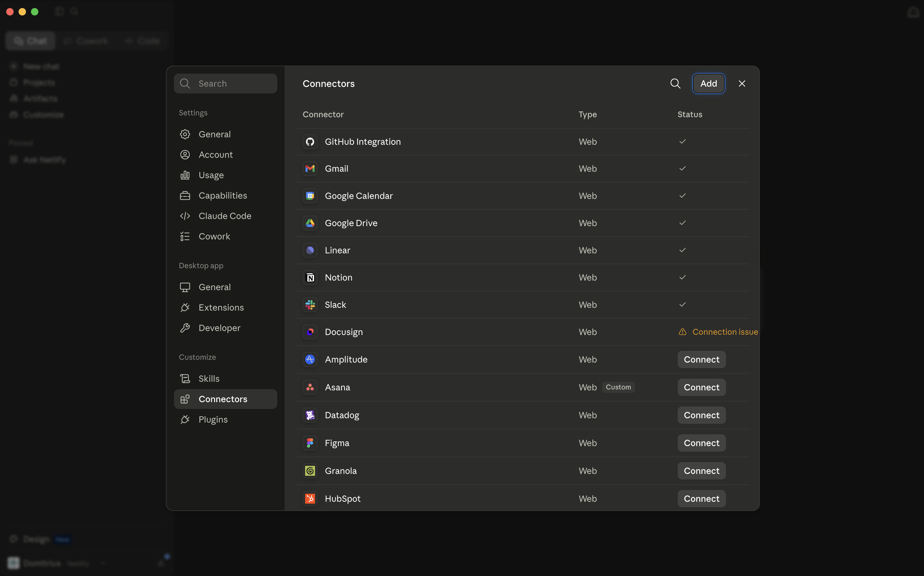924x576 pixels.
Task: Click the Custom badge on Asana row
Action: click(x=618, y=387)
